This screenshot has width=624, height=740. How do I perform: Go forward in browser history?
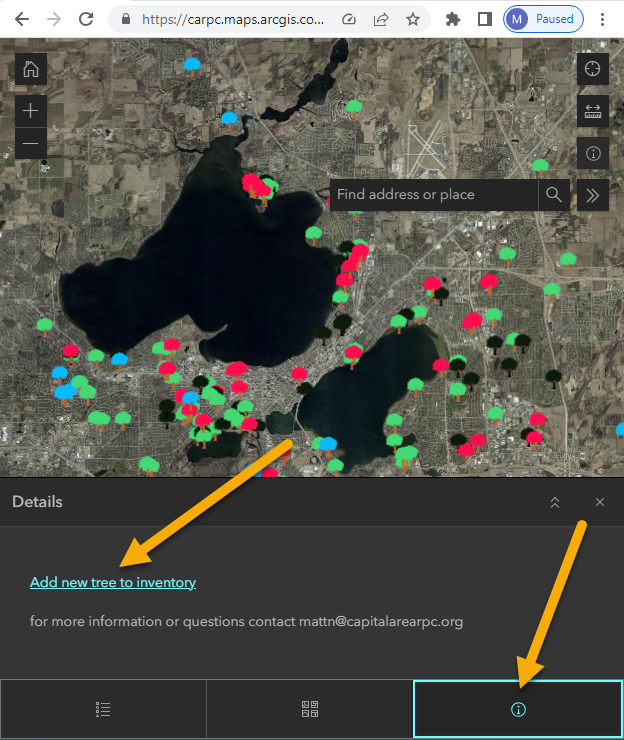(54, 19)
